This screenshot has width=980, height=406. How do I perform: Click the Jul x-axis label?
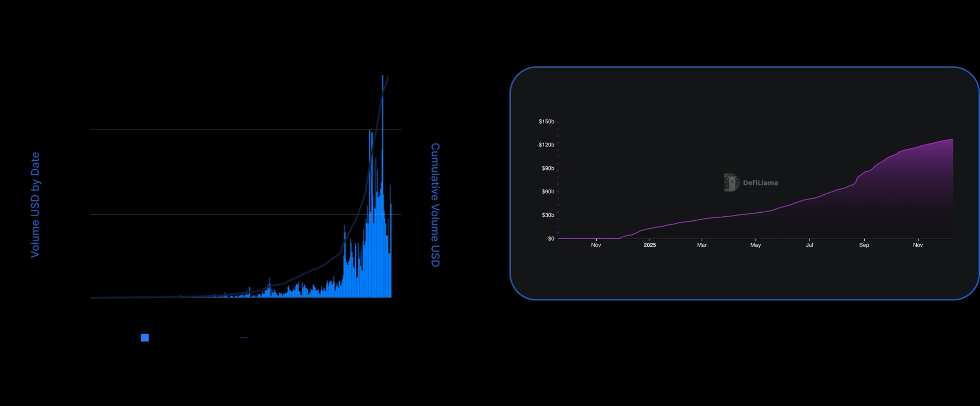tap(810, 245)
